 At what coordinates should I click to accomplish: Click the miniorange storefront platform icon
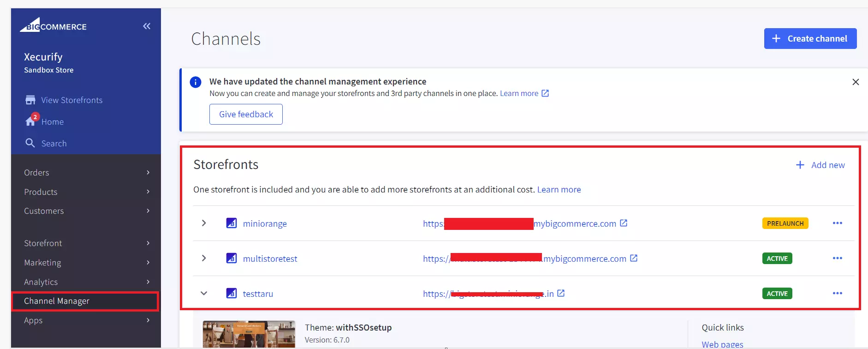click(x=232, y=223)
